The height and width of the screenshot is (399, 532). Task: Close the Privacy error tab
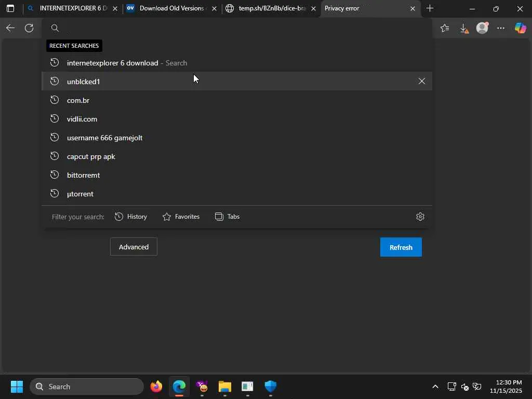point(413,9)
